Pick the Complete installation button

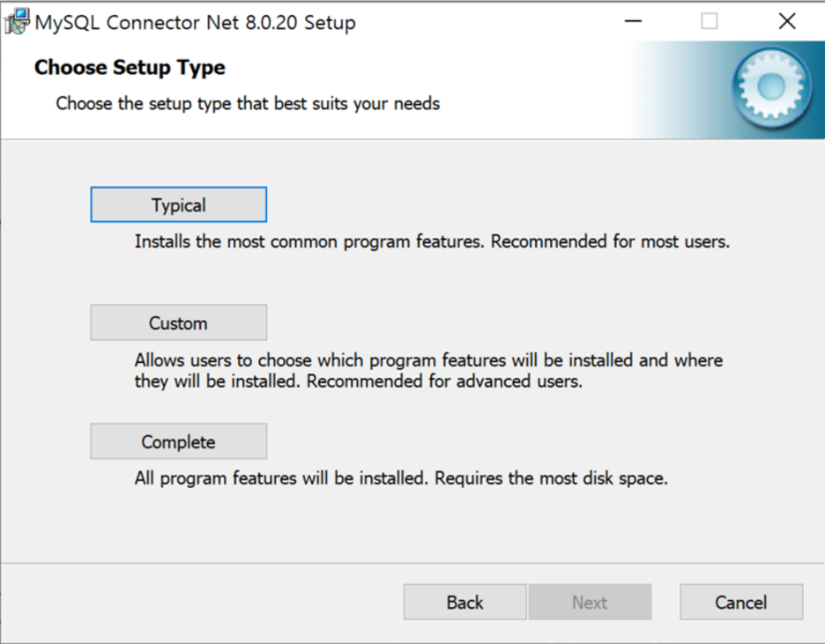[178, 441]
